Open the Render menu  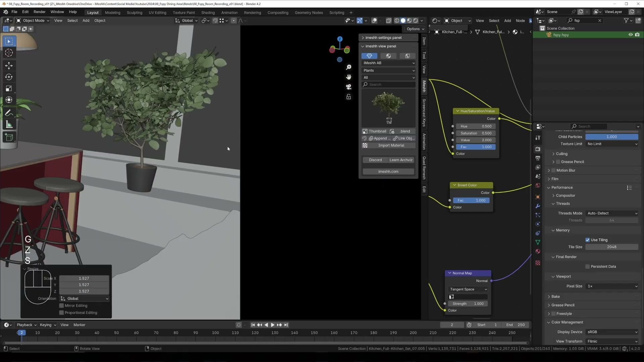click(x=40, y=12)
